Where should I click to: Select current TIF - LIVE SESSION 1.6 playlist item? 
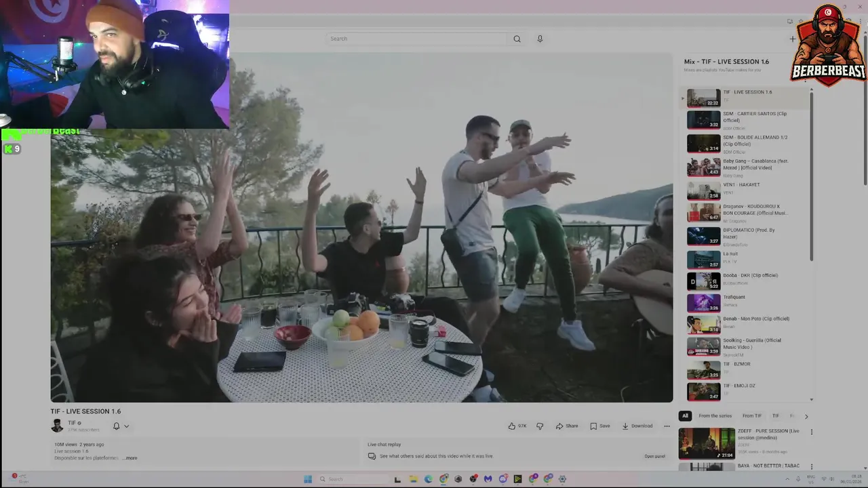(x=746, y=98)
